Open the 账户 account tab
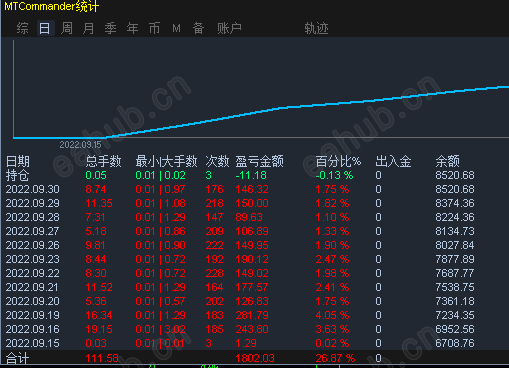 click(229, 28)
